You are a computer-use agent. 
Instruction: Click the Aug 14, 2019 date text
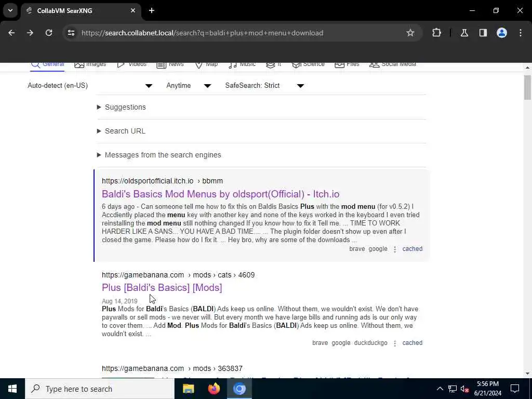[x=119, y=301]
